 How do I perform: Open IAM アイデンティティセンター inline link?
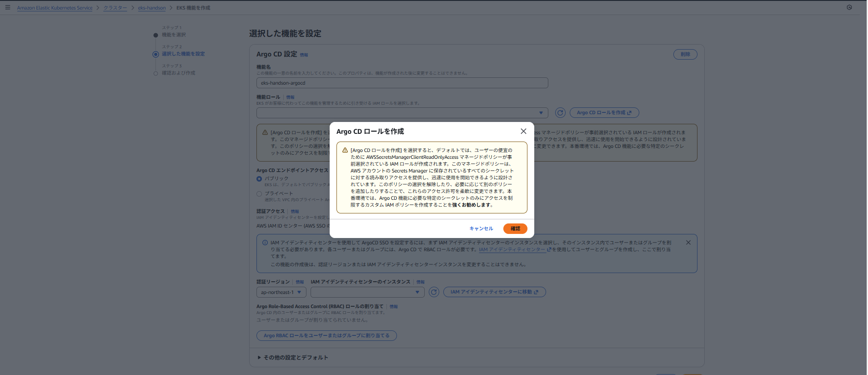(515, 249)
